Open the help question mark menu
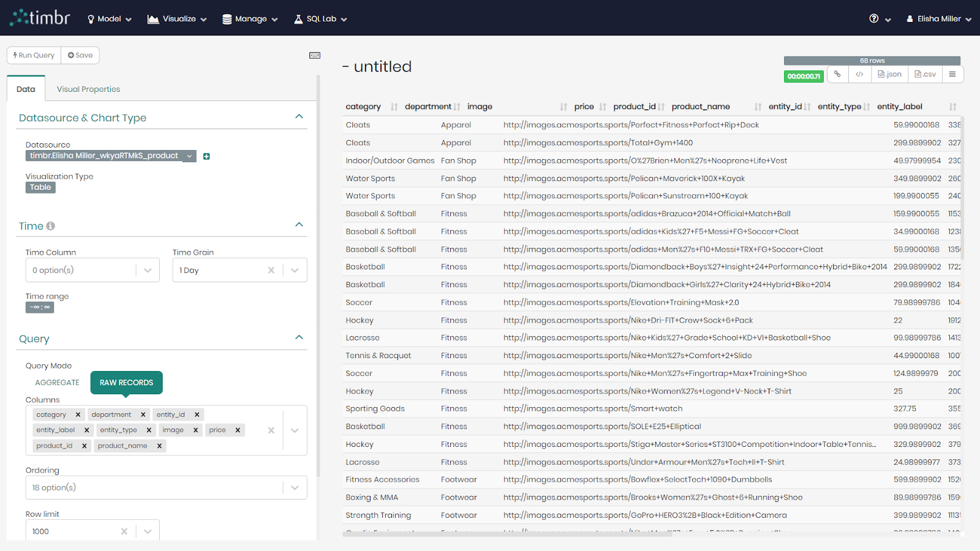This screenshot has height=551, width=980. (879, 19)
